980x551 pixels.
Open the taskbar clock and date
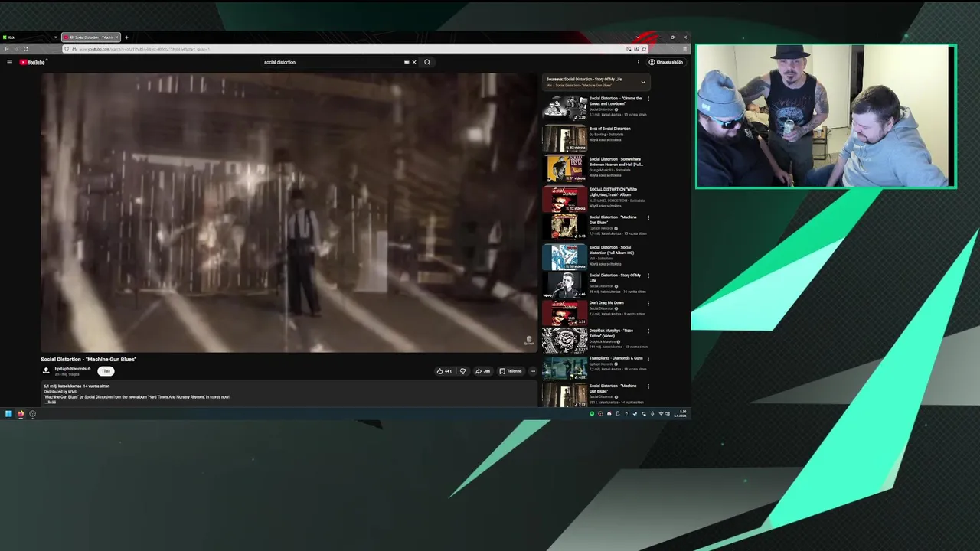click(x=681, y=414)
